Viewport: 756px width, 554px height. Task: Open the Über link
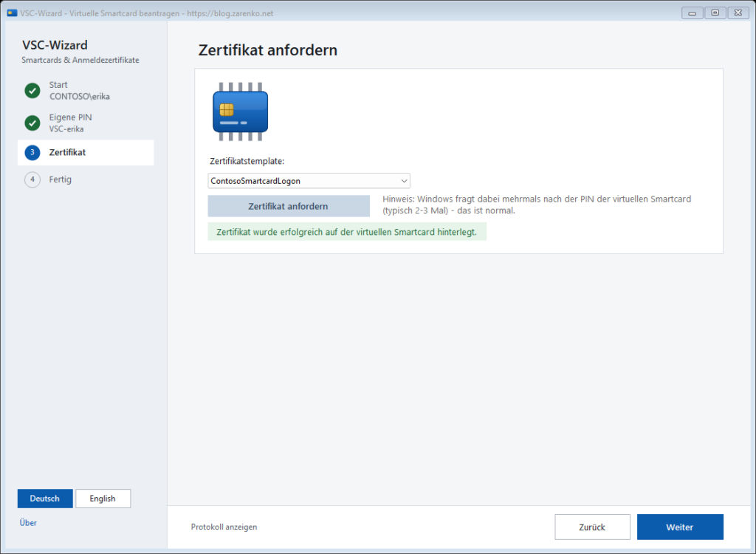click(x=28, y=523)
